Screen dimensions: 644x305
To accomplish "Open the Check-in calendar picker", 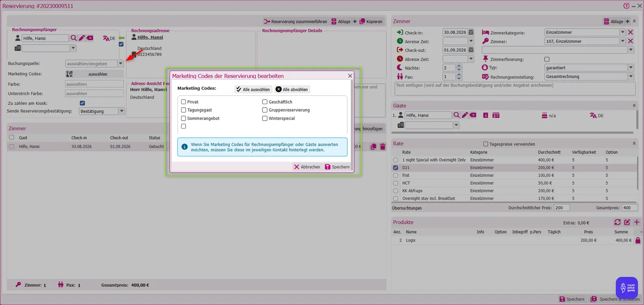I will pyautogui.click(x=471, y=33).
